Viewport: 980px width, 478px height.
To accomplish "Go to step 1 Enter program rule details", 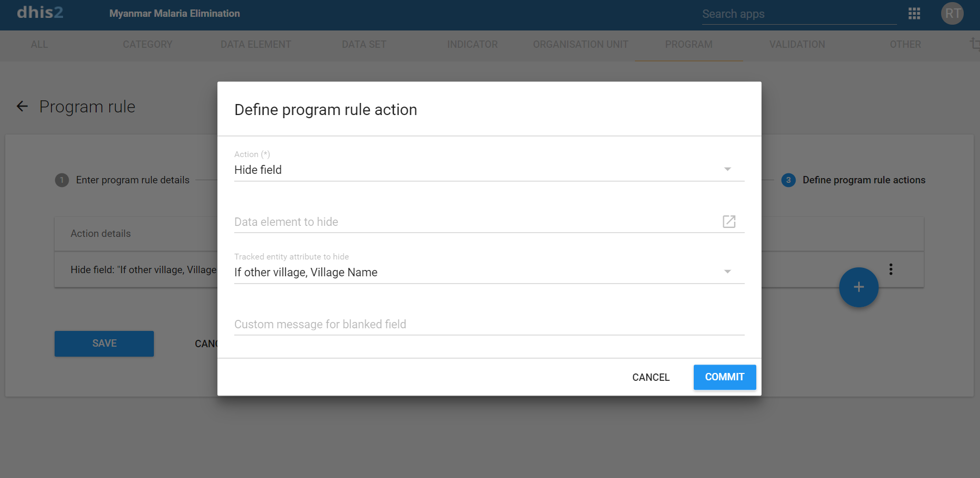I will [132, 180].
